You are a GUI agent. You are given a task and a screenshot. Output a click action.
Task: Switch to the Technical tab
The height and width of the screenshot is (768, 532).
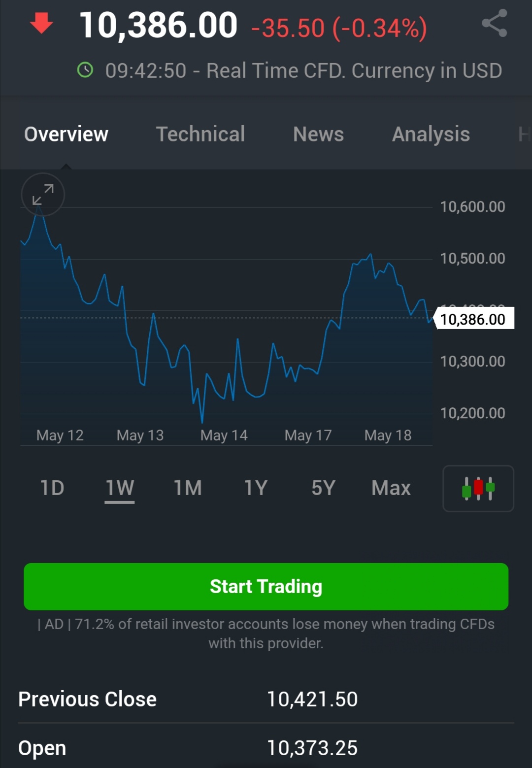200,134
